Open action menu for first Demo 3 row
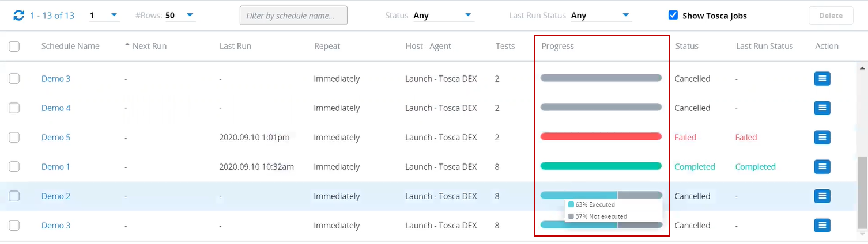 point(822,78)
